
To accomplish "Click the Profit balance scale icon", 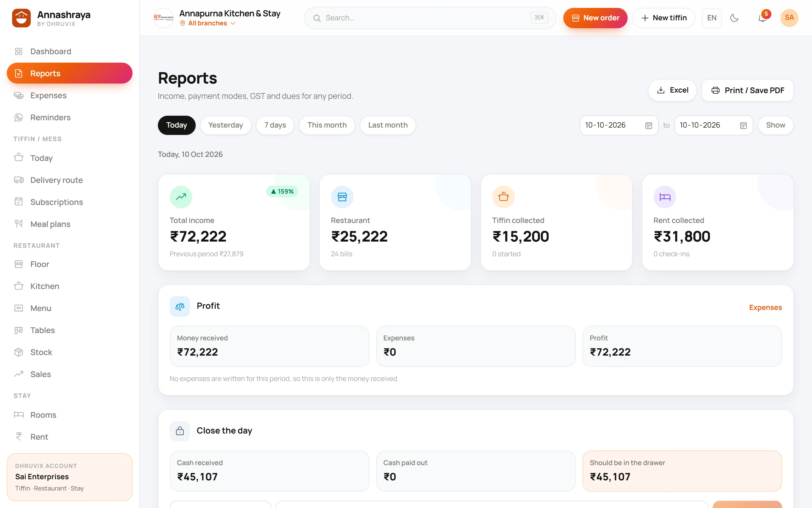I will point(180,306).
